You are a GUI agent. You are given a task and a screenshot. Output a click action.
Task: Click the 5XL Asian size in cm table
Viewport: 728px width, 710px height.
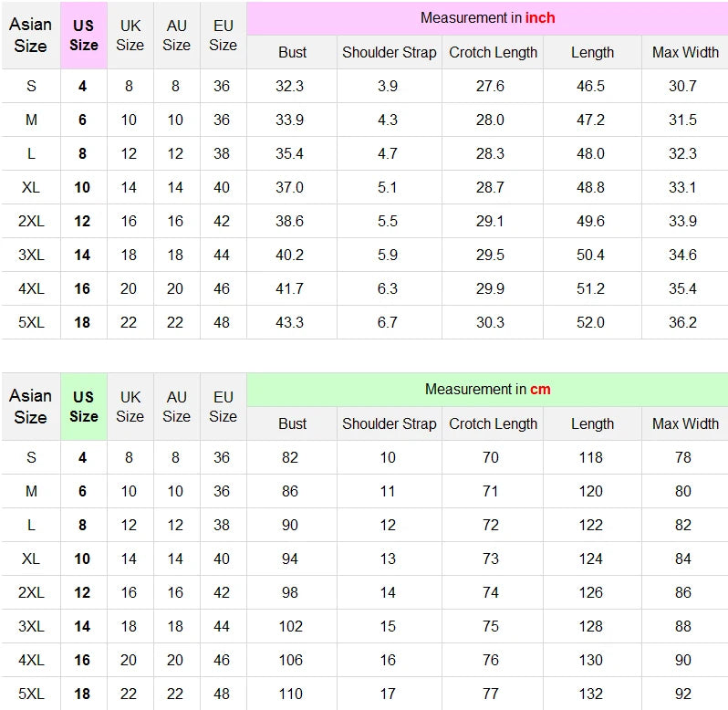point(31,694)
